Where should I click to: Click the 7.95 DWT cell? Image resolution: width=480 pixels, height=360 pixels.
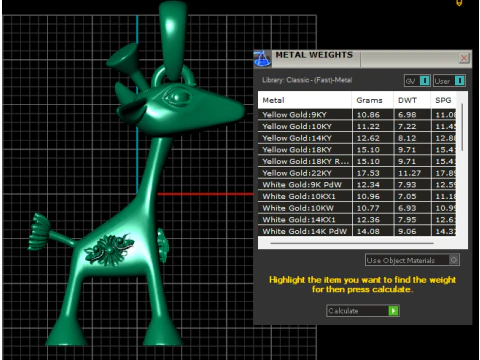tap(412, 220)
